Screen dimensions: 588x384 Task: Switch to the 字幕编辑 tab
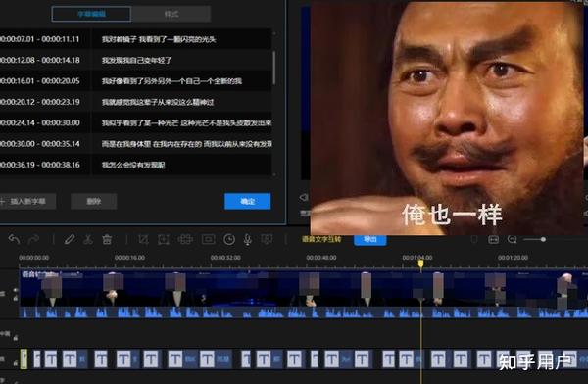click(91, 14)
